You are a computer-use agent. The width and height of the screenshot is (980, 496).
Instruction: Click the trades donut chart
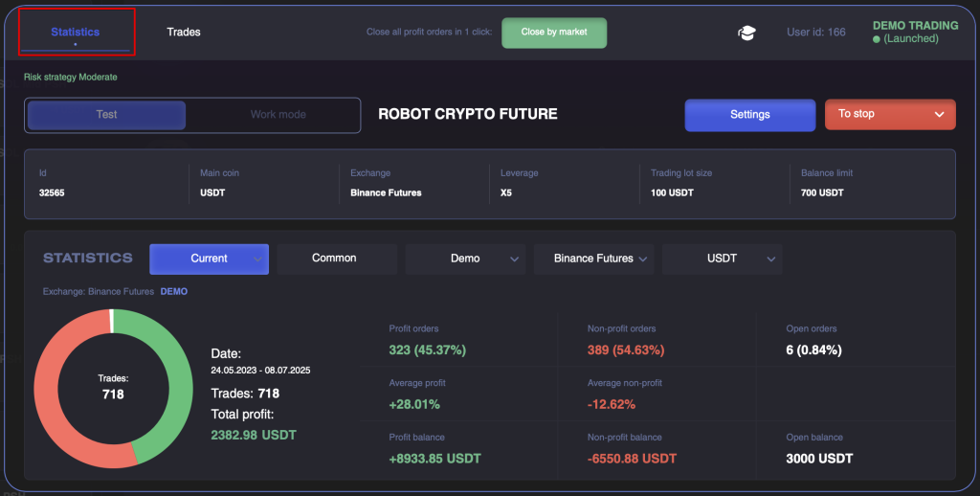(x=113, y=388)
